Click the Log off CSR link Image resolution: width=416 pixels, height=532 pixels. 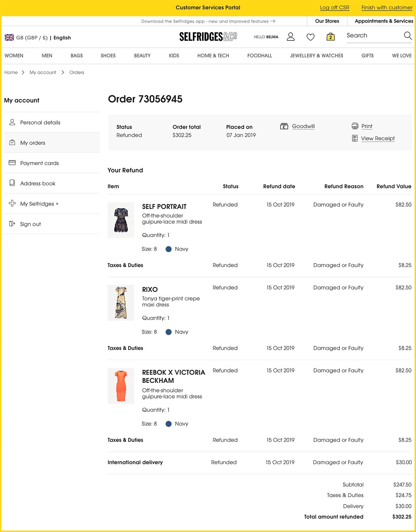click(x=334, y=7)
